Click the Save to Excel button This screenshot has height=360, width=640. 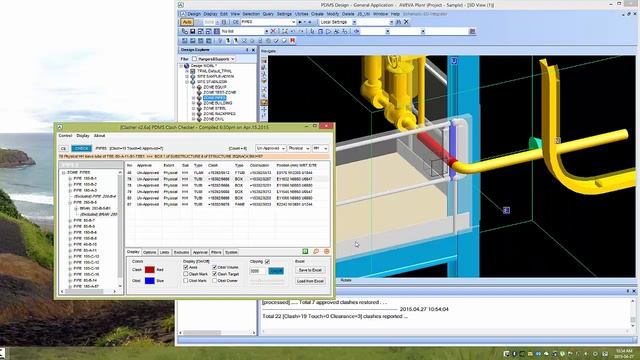310,270
